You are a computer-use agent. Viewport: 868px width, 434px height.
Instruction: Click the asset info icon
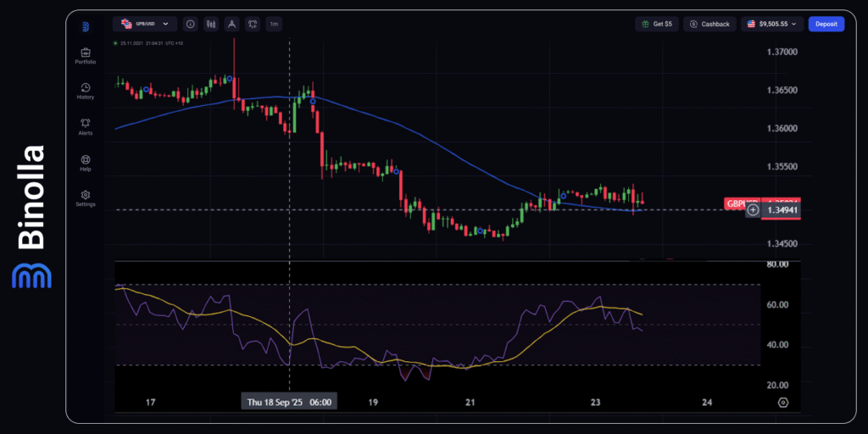click(x=190, y=25)
